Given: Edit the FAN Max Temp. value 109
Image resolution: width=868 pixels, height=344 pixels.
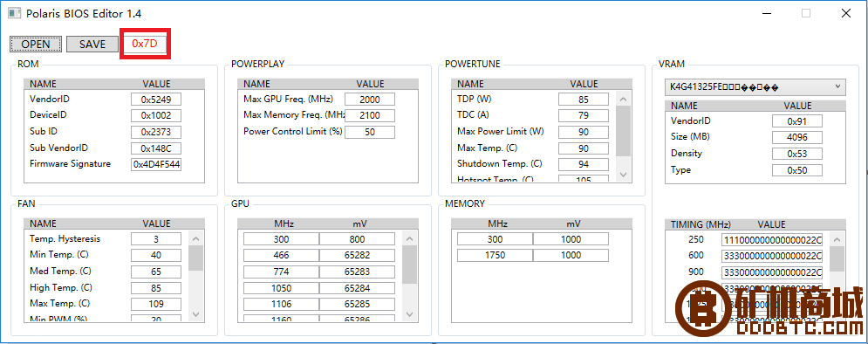Looking at the screenshot, I should (x=156, y=304).
